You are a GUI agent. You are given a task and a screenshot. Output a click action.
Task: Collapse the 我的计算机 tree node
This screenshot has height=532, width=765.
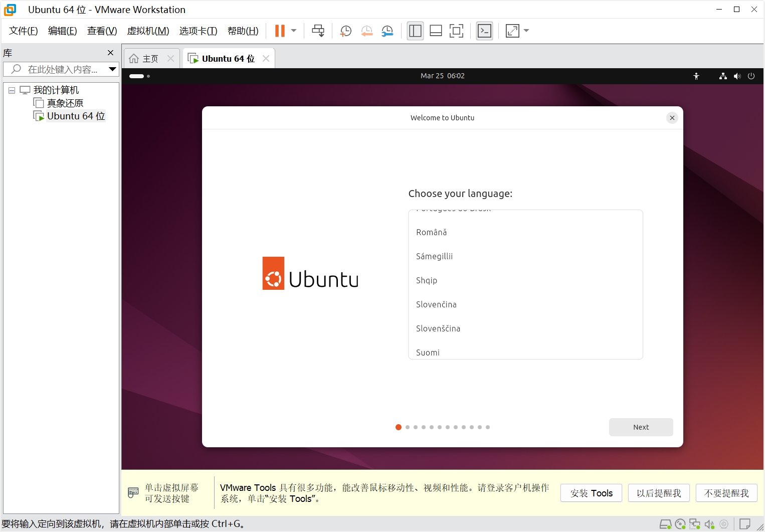[12, 90]
